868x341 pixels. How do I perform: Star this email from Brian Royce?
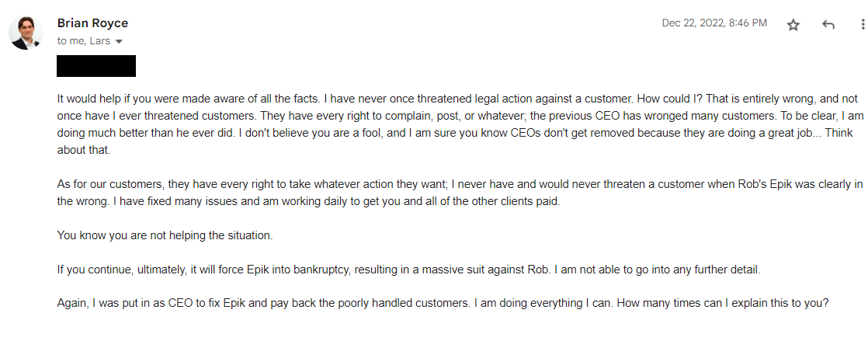pyautogui.click(x=793, y=25)
